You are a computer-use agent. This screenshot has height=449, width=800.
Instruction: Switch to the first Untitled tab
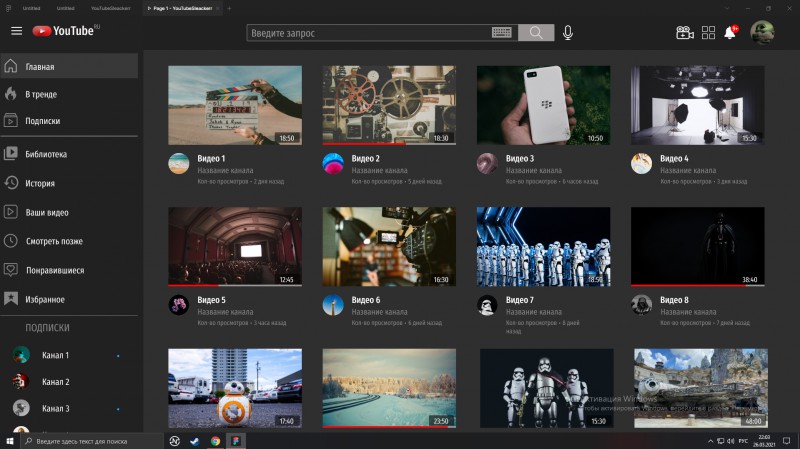point(32,8)
